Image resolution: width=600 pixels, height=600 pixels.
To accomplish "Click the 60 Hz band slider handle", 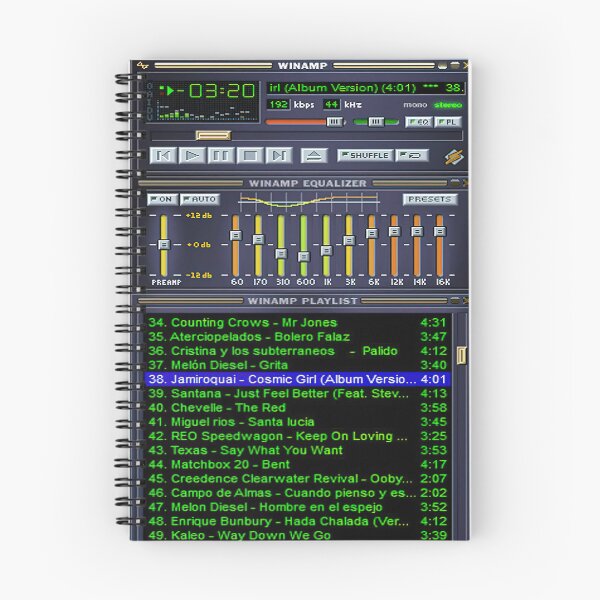I will point(236,235).
